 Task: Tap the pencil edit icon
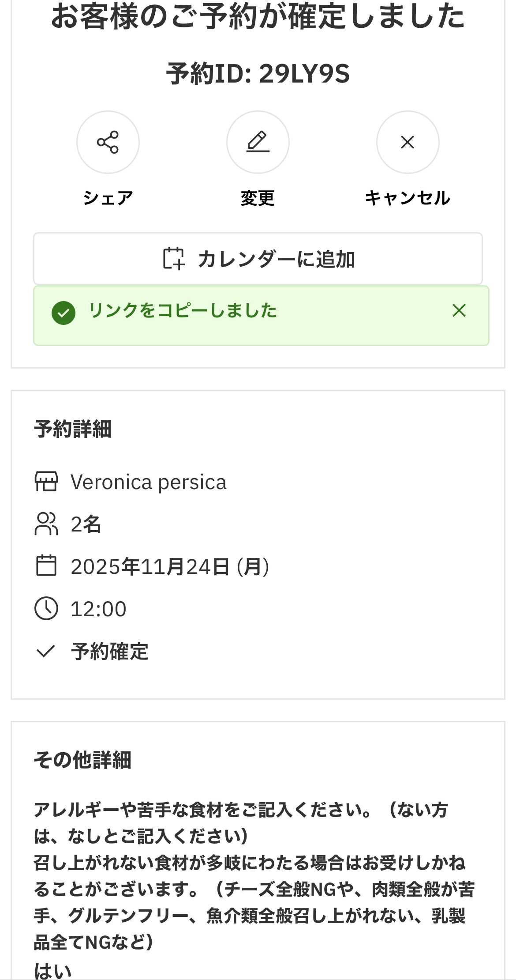tap(258, 142)
